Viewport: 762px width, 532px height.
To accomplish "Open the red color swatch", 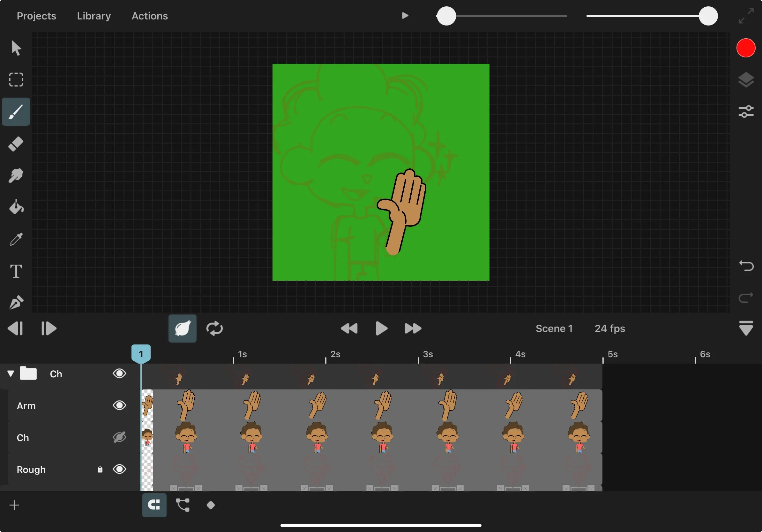I will (x=746, y=48).
